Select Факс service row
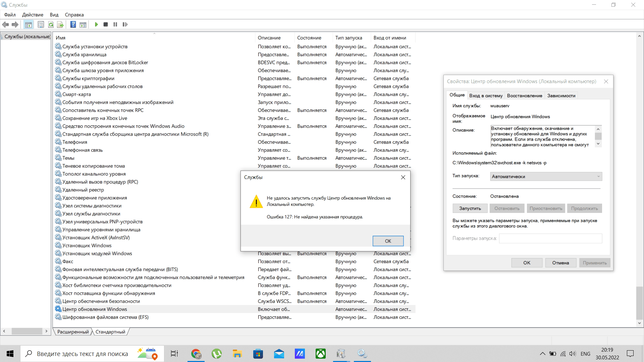644x362 pixels. click(x=235, y=261)
